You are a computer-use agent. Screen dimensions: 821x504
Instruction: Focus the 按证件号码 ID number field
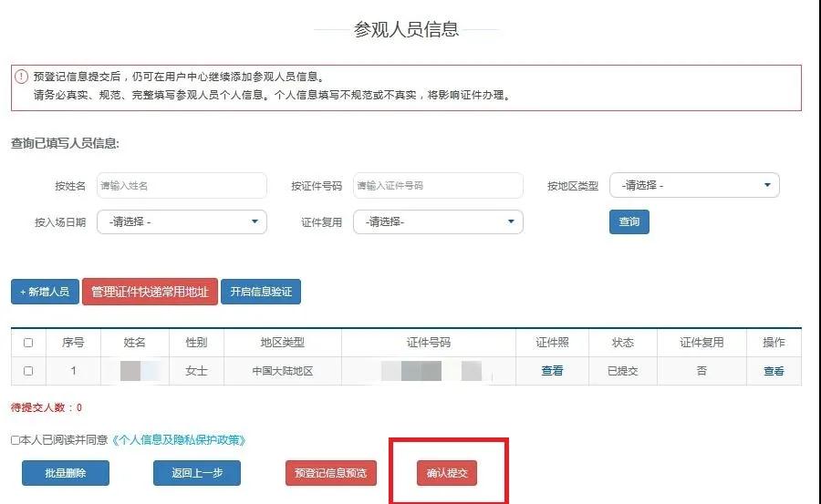point(438,185)
